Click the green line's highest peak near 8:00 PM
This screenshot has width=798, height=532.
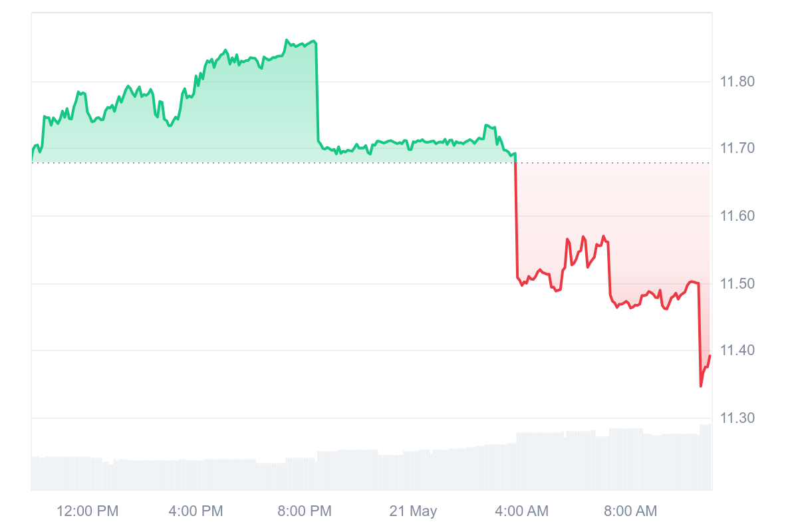coord(287,41)
